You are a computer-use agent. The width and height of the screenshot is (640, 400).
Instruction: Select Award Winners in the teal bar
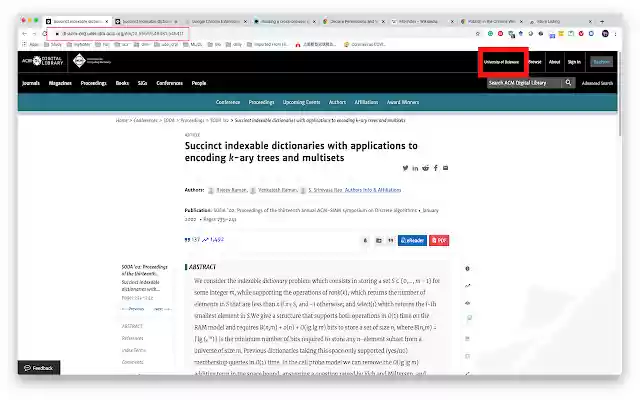(403, 102)
